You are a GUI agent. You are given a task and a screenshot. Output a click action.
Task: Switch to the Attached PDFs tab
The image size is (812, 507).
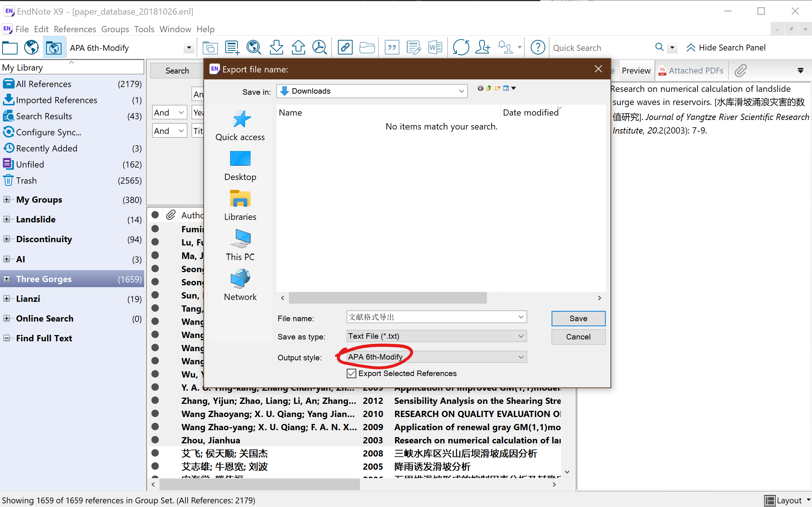[x=691, y=71]
